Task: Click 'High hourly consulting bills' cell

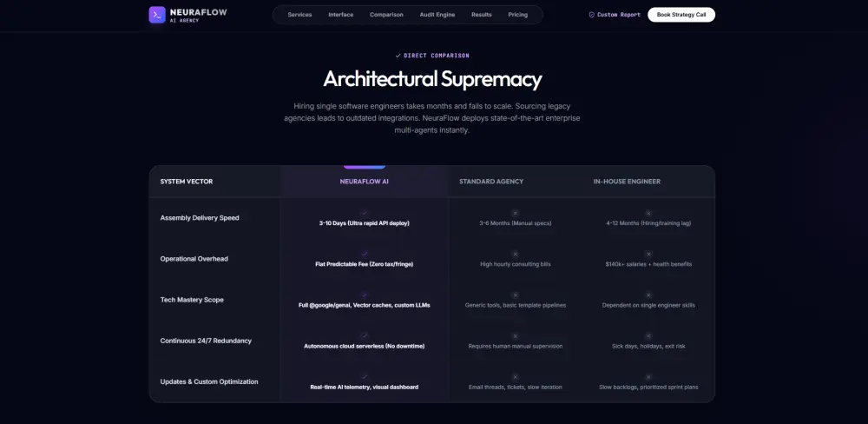Action: [x=516, y=264]
